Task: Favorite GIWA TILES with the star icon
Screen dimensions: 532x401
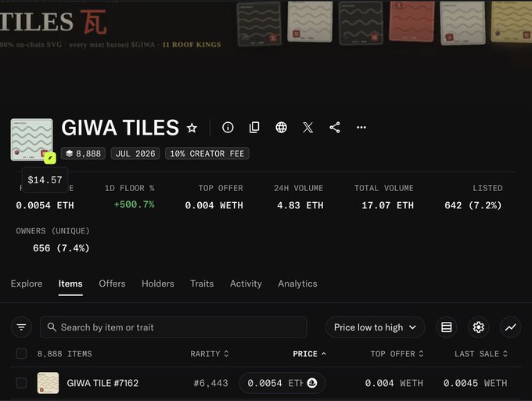Action: (x=192, y=128)
